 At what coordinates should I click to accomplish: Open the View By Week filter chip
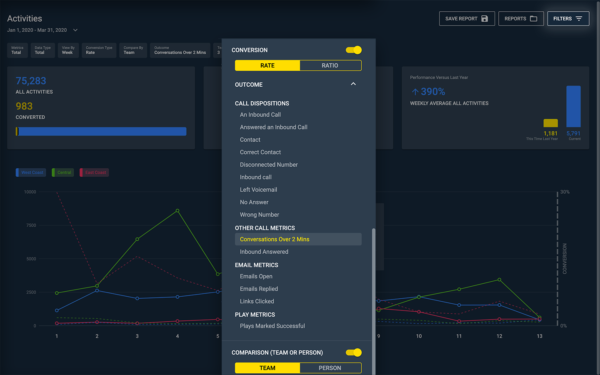pyautogui.click(x=68, y=50)
